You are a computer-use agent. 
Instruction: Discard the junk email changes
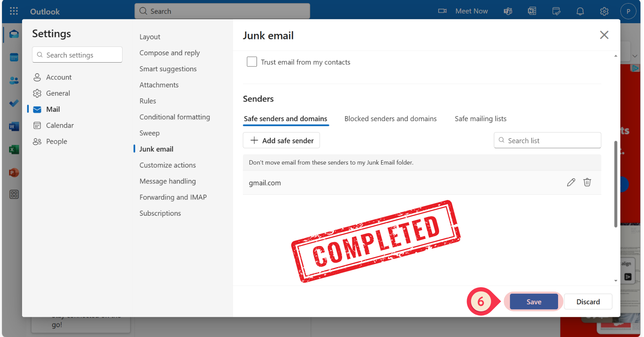coord(588,302)
